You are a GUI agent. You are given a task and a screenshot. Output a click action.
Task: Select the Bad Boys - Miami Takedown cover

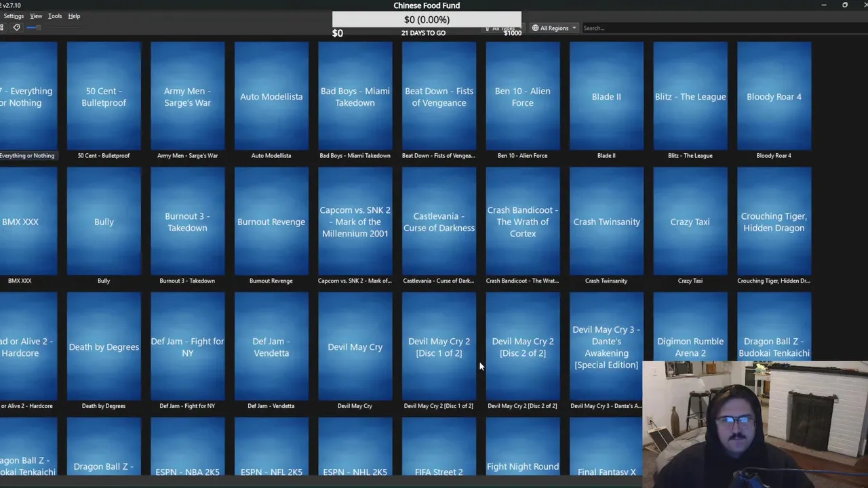pyautogui.click(x=355, y=96)
